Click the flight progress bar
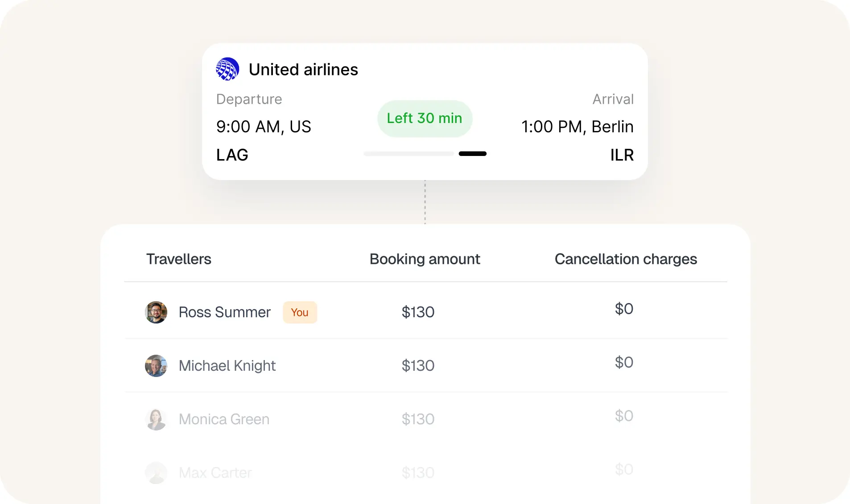This screenshot has height=504, width=850. coord(424,153)
